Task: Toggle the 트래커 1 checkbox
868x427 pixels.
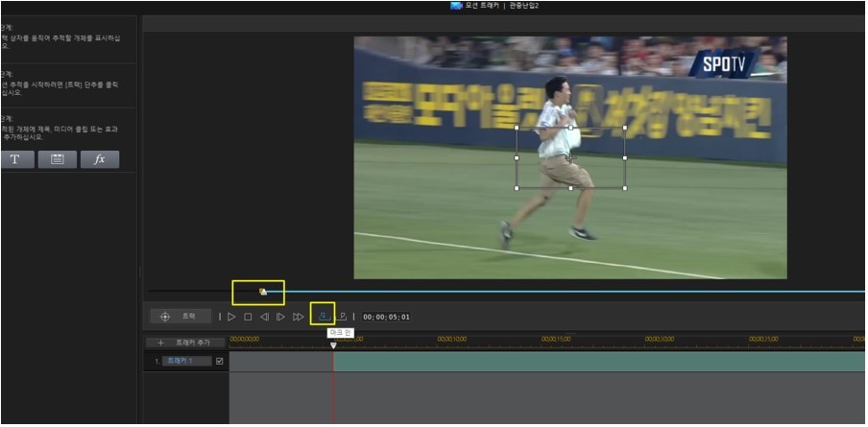Action: (x=220, y=362)
